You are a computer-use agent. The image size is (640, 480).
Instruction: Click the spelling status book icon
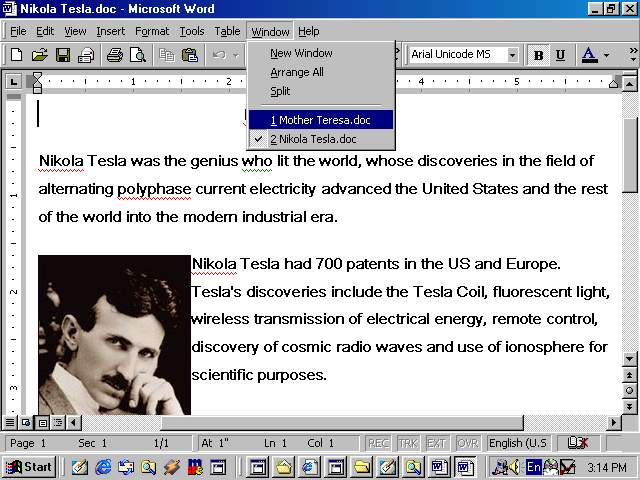pyautogui.click(x=578, y=443)
